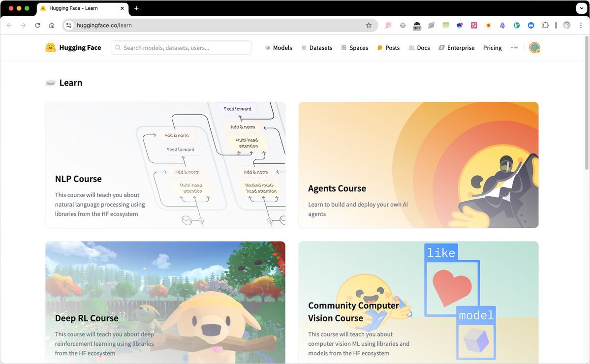The height and width of the screenshot is (364, 590).
Task: Open the Agents Course title
Action: (337, 188)
